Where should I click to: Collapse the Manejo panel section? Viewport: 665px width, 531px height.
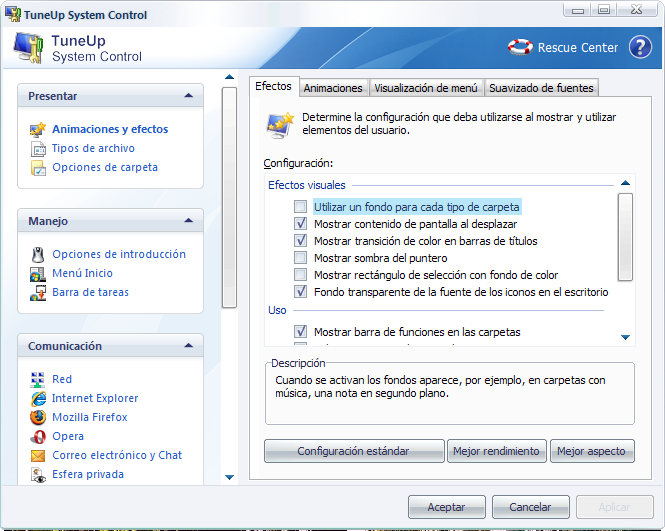coord(188,221)
